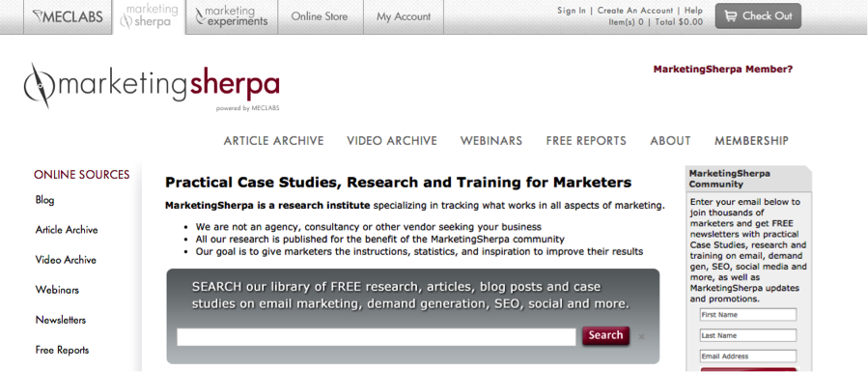Viewport: 868px width, 372px height.
Task: Focus the library search text field
Action: [x=377, y=336]
